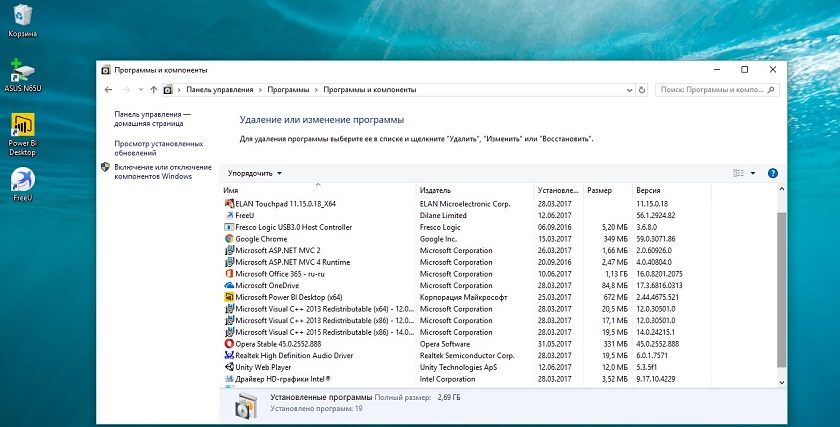Open Control Panel home page link
This screenshot has width=840, height=427.
click(x=152, y=119)
